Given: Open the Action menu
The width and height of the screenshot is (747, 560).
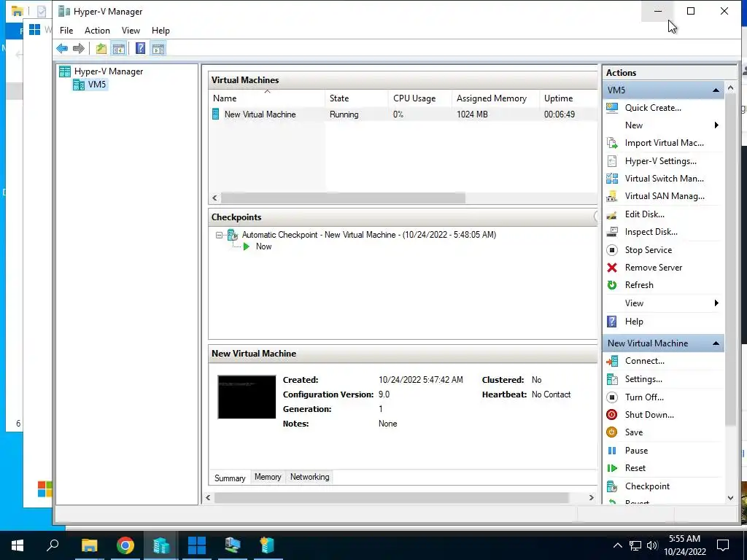Looking at the screenshot, I should [97, 31].
